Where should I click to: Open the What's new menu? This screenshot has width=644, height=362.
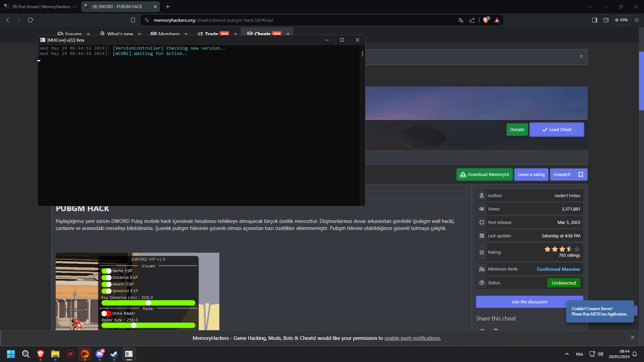pyautogui.click(x=117, y=34)
